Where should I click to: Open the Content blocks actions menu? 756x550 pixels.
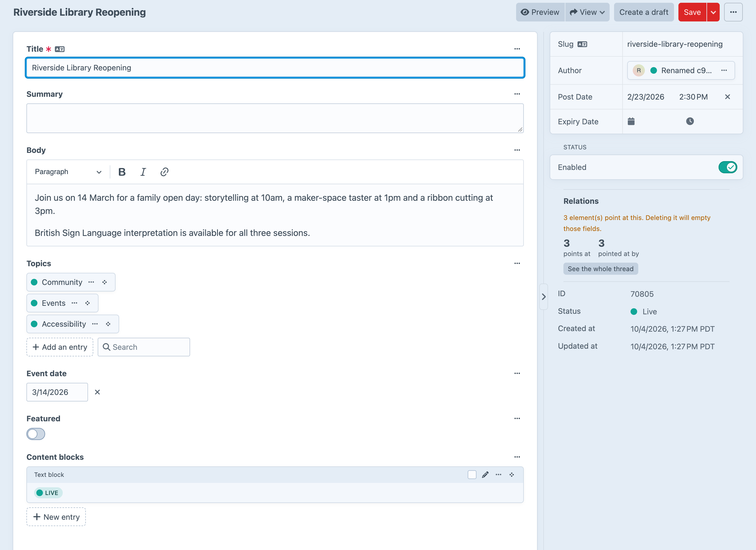[x=517, y=457]
